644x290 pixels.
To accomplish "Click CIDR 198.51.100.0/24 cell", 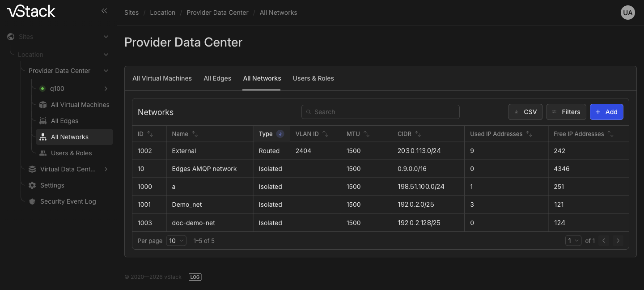I will (x=421, y=187).
